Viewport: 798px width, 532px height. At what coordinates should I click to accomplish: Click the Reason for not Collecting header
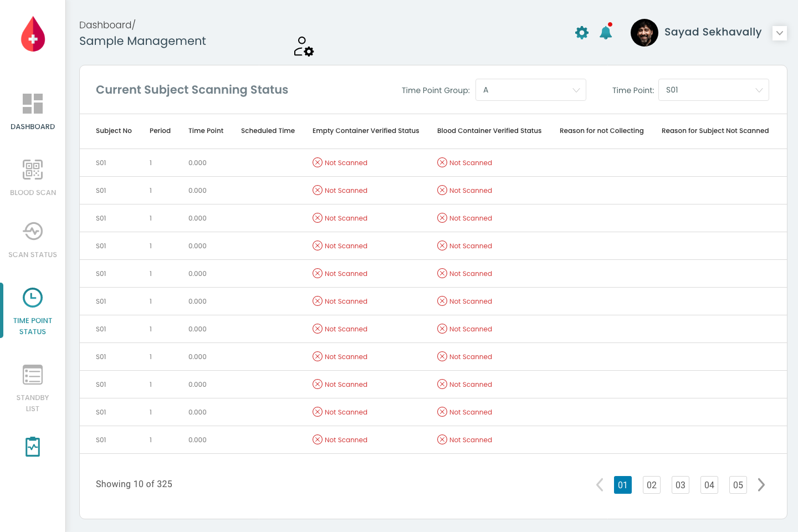(602, 131)
